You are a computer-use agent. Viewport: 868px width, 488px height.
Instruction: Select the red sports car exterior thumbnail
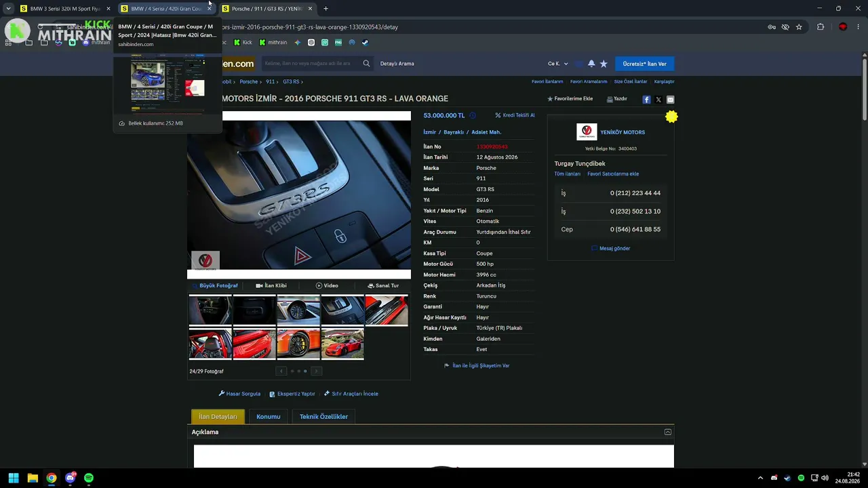pos(342,344)
